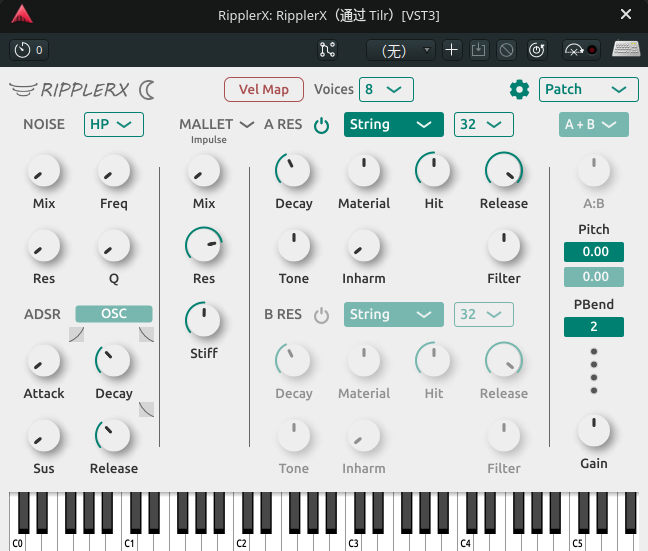Add a new preset with plus icon
Screen dimensions: 648x551
point(452,50)
